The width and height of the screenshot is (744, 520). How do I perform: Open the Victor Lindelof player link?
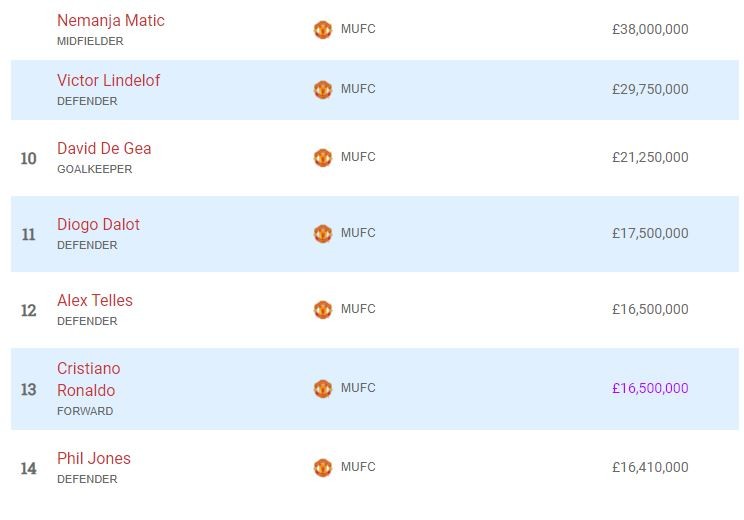coord(108,81)
